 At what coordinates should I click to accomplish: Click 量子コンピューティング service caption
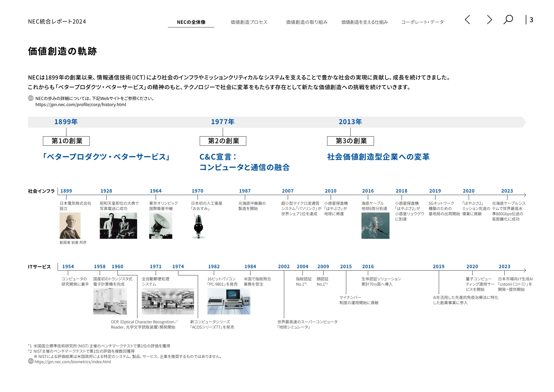(x=480, y=284)
